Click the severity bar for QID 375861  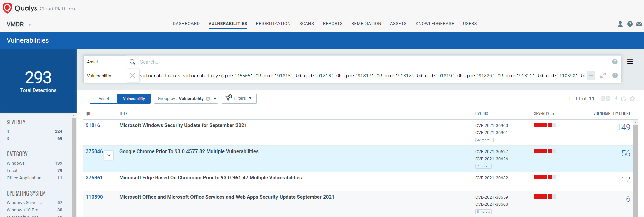pyautogui.click(x=545, y=177)
